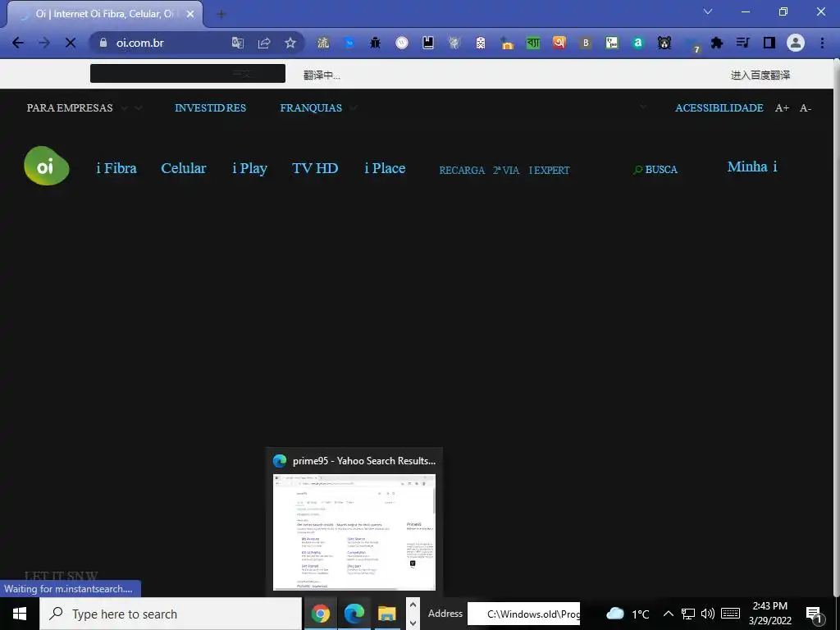The image size is (840, 630).
Task: Click the Edge prime95 Yahoo Search preview thumbnail
Action: coord(354,532)
